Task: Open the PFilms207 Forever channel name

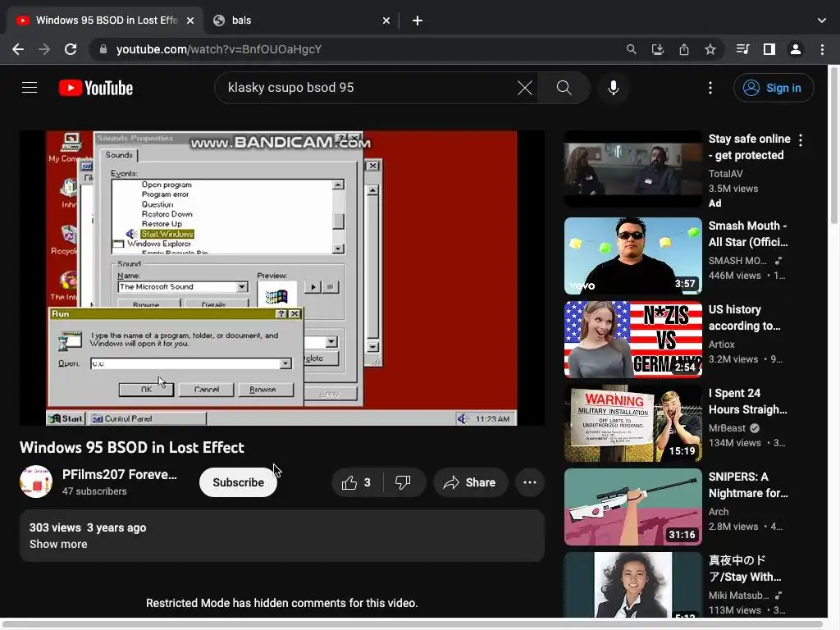Action: click(120, 475)
